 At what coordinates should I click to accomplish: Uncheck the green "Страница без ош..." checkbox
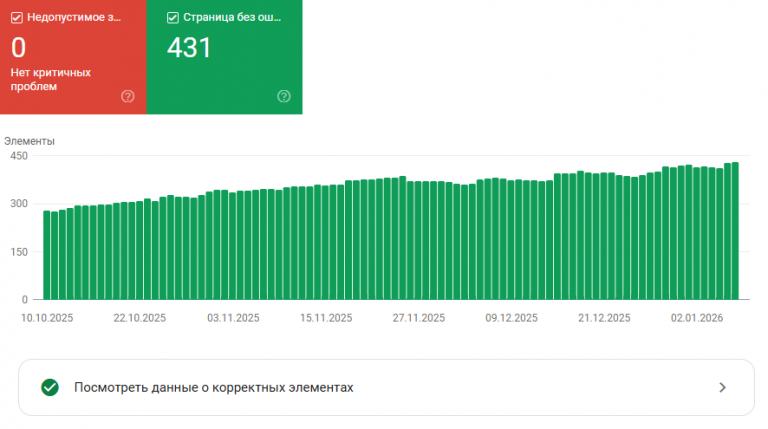click(173, 18)
